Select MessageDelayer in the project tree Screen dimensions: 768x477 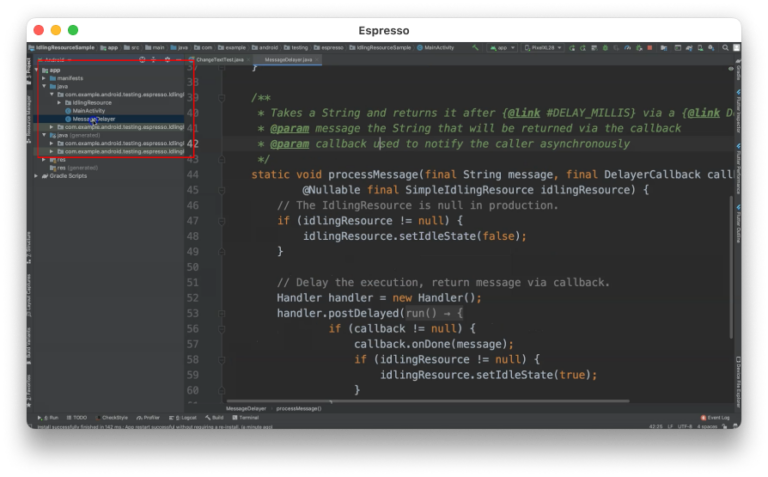pyautogui.click(x=90, y=119)
